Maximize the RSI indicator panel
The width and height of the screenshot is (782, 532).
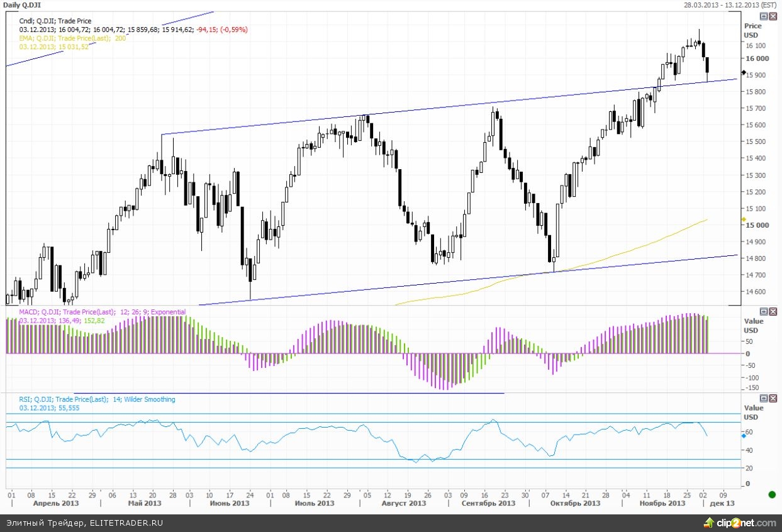[x=764, y=399]
